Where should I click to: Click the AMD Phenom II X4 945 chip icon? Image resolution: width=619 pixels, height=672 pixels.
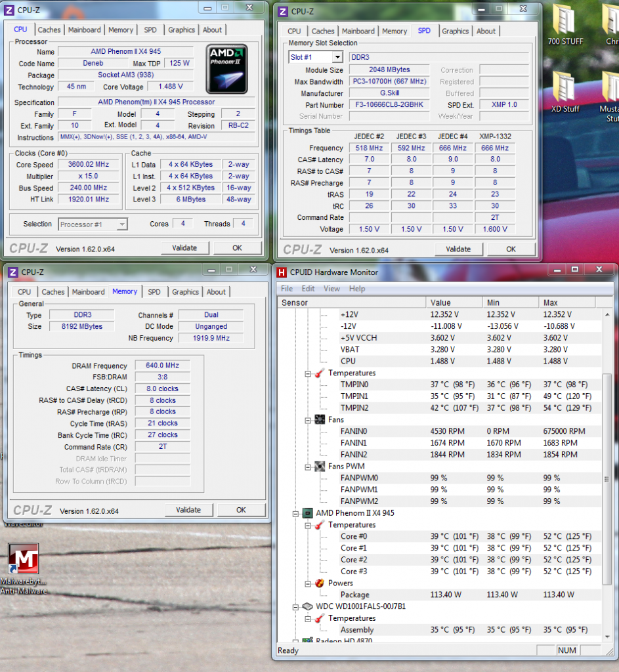307,513
